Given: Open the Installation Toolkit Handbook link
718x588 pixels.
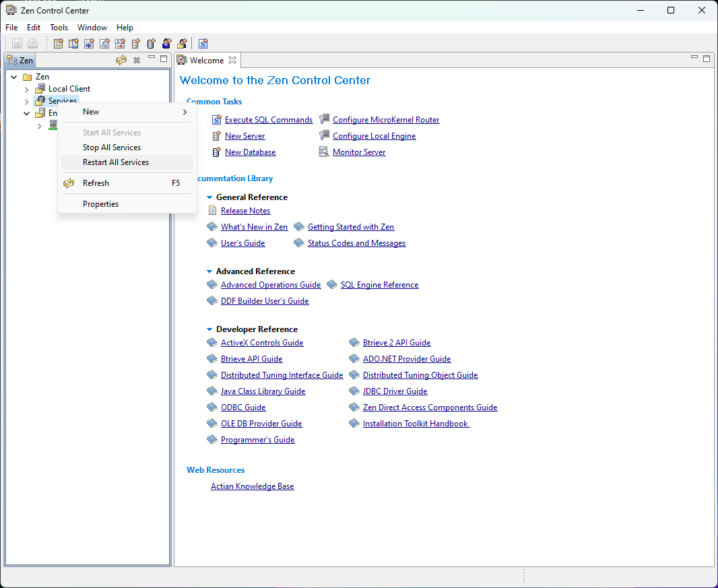Looking at the screenshot, I should coord(416,424).
